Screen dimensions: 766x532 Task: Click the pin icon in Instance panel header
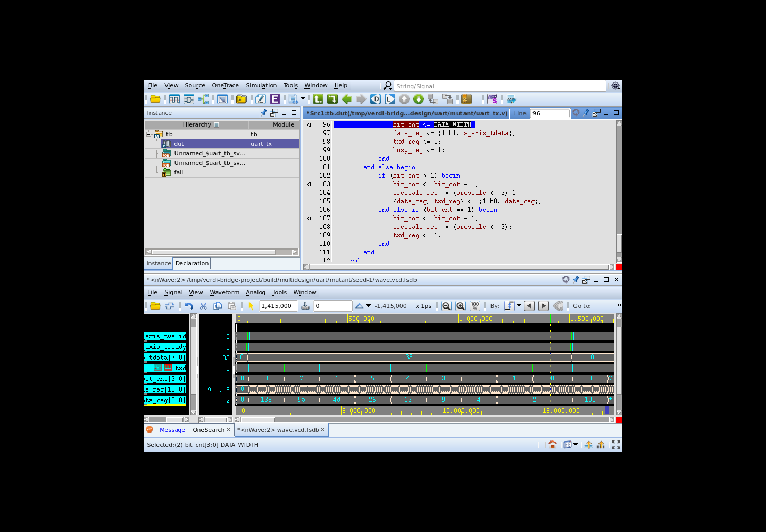[264, 113]
